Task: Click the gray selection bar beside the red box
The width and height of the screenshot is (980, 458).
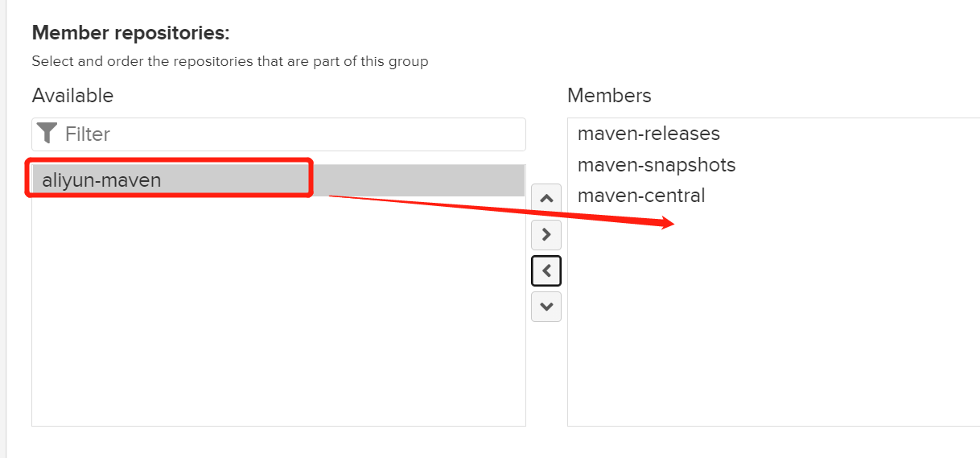Action: pos(418,180)
